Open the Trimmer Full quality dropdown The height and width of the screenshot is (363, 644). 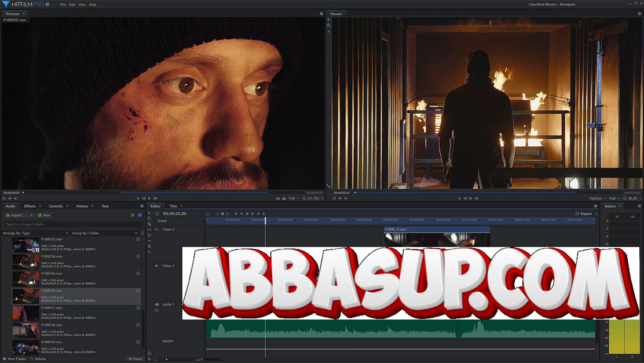293,198
